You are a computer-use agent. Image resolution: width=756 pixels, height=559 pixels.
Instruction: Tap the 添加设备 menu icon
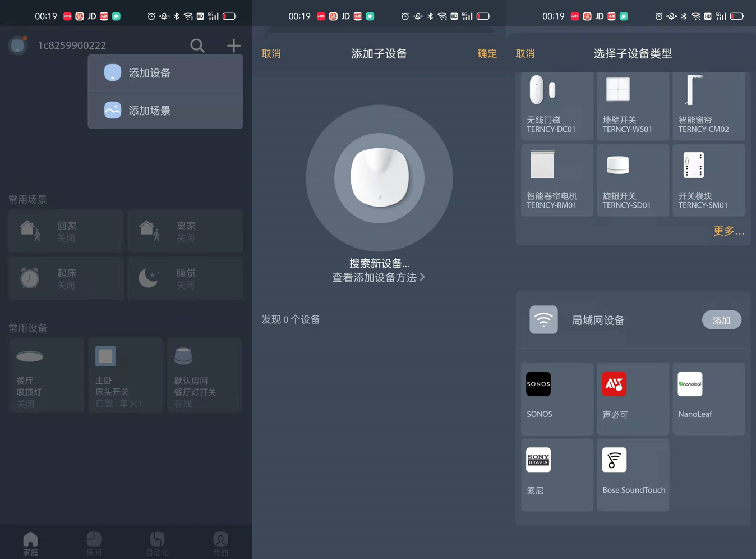[113, 73]
